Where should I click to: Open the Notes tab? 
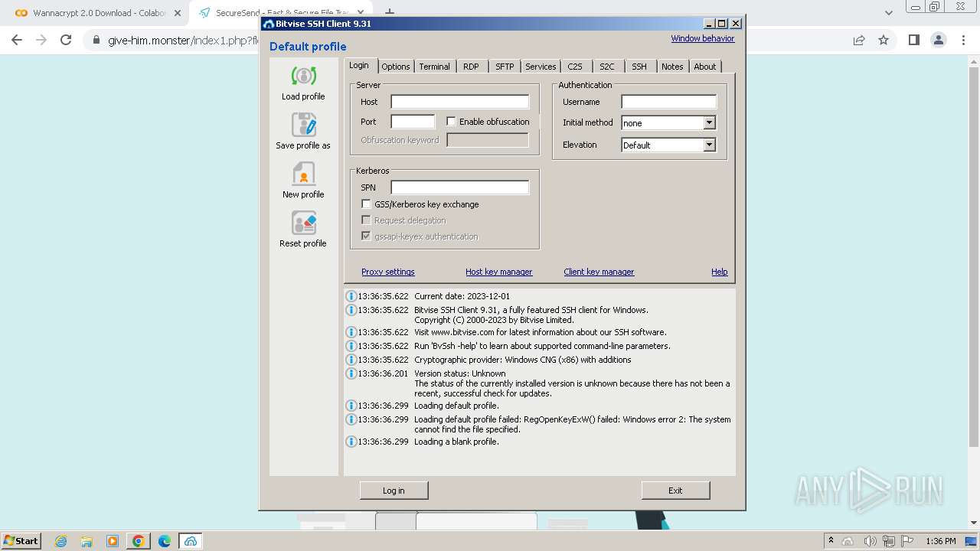point(672,67)
